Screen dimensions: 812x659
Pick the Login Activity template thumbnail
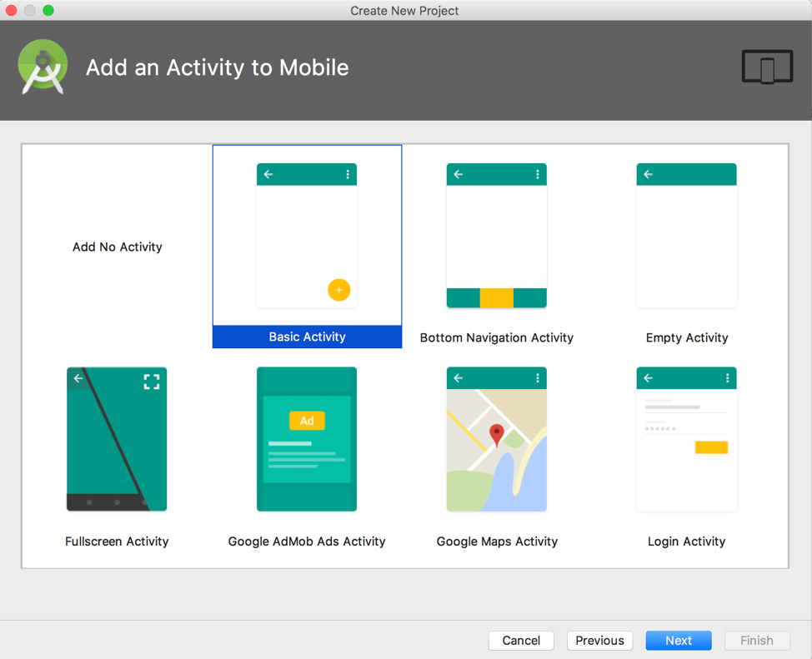click(686, 439)
